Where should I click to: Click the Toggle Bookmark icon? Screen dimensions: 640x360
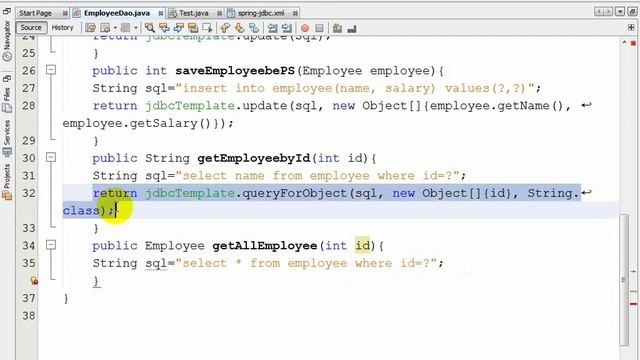(254, 28)
